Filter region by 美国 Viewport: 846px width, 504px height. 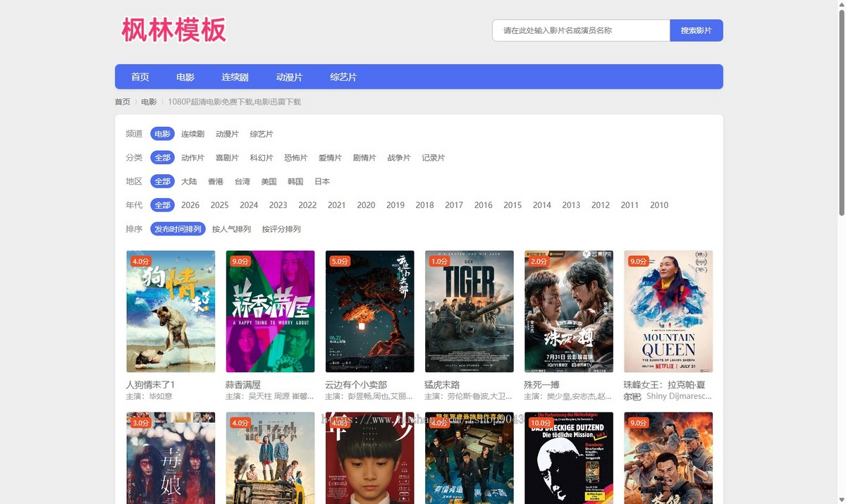[x=269, y=181]
